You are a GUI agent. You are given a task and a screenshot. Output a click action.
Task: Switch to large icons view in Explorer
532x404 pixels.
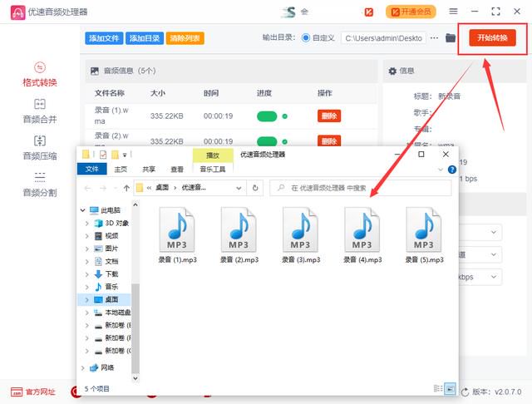point(450,389)
